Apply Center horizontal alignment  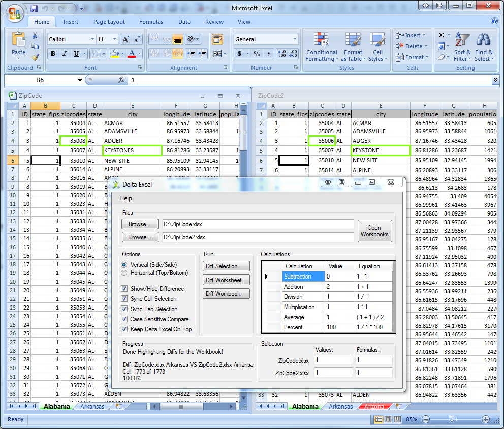pos(166,54)
